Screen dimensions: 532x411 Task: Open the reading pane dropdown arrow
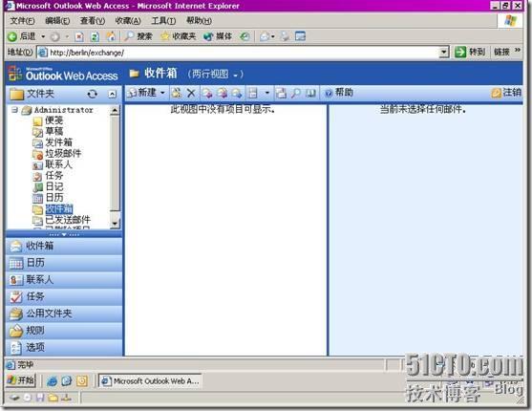pyautogui.click(x=267, y=93)
